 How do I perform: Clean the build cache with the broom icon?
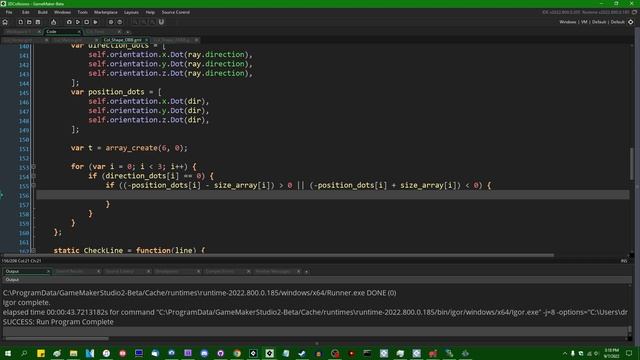[x=96, y=22]
